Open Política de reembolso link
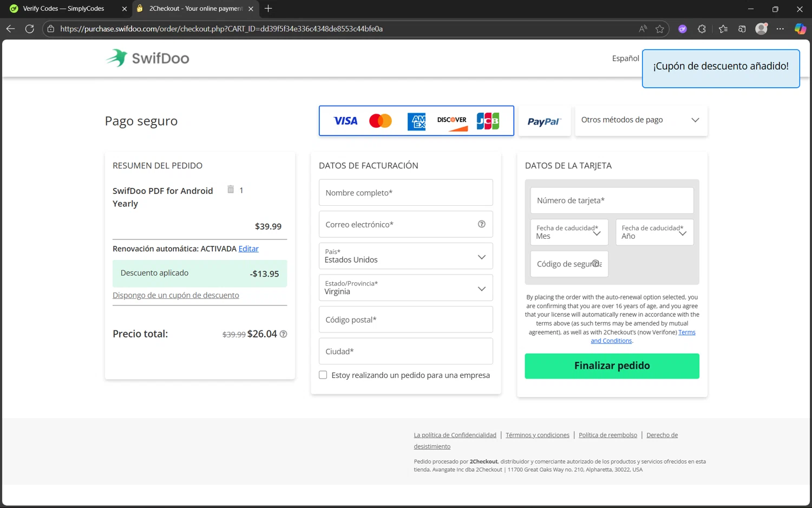This screenshot has height=508, width=812. [608, 435]
